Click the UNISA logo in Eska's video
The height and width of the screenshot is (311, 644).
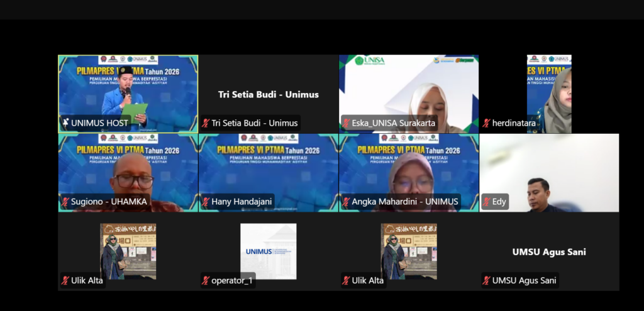(x=370, y=61)
